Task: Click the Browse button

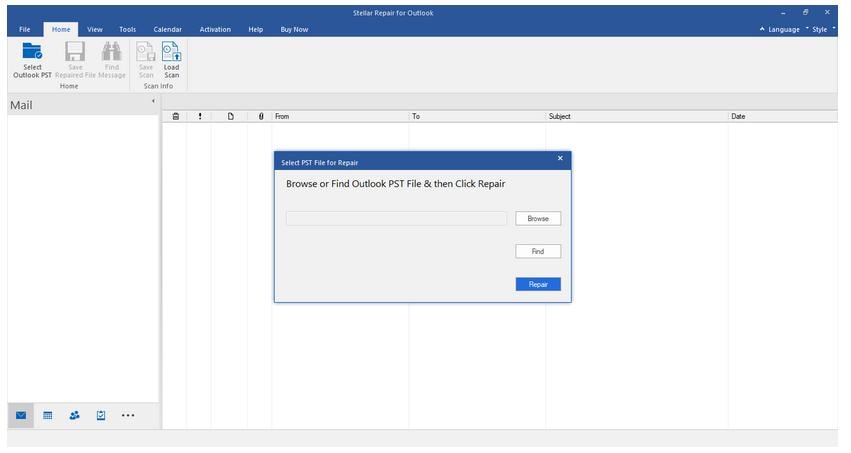Action: (538, 219)
